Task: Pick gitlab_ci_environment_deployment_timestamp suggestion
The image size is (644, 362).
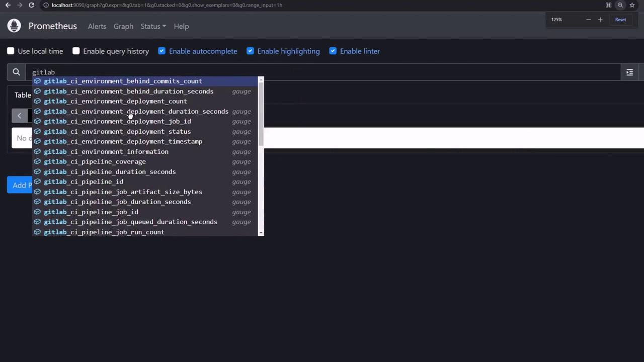Action: pos(145,141)
